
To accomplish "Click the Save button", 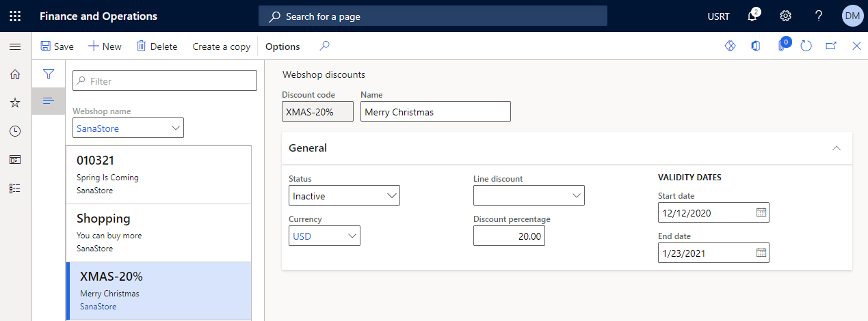I will coord(57,46).
